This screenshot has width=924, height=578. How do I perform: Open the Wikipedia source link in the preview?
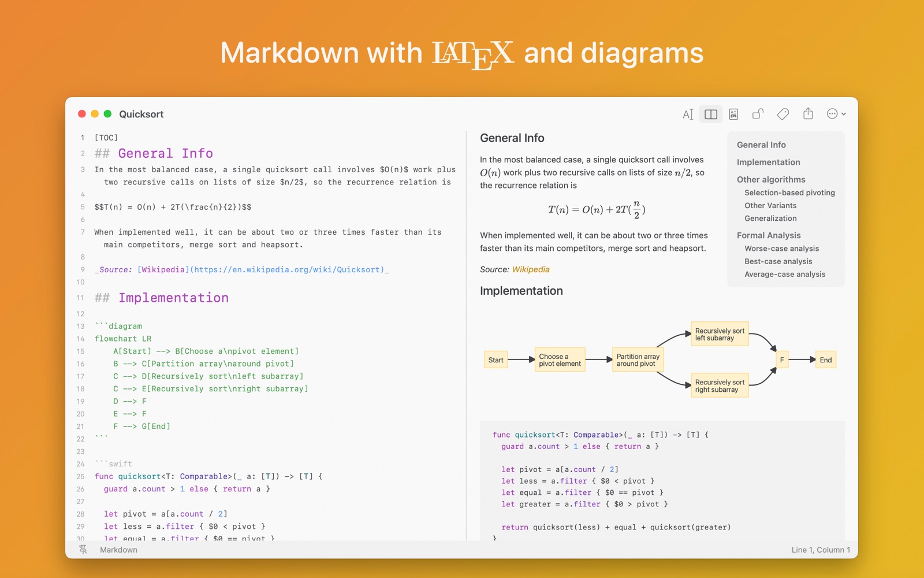tap(531, 269)
